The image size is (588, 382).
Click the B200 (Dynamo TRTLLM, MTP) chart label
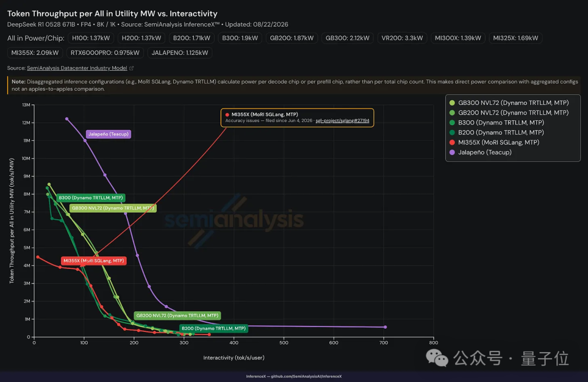(x=214, y=328)
